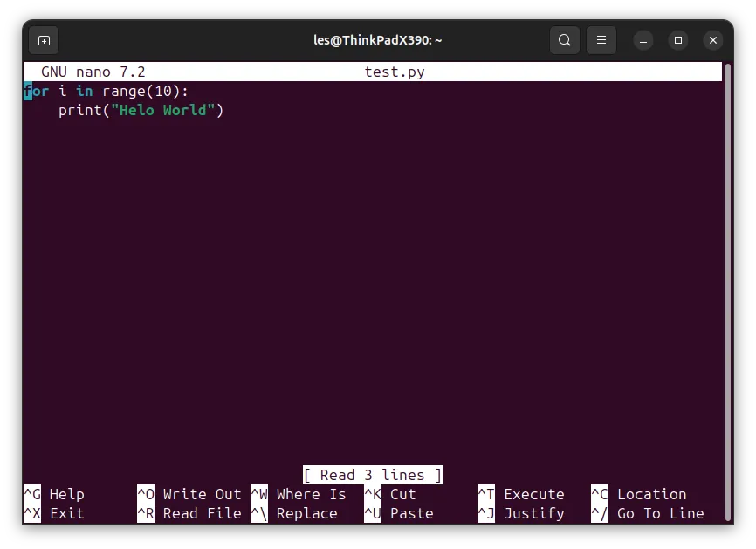
Task: Click the ^T Execute shortcut
Action: [x=521, y=494]
